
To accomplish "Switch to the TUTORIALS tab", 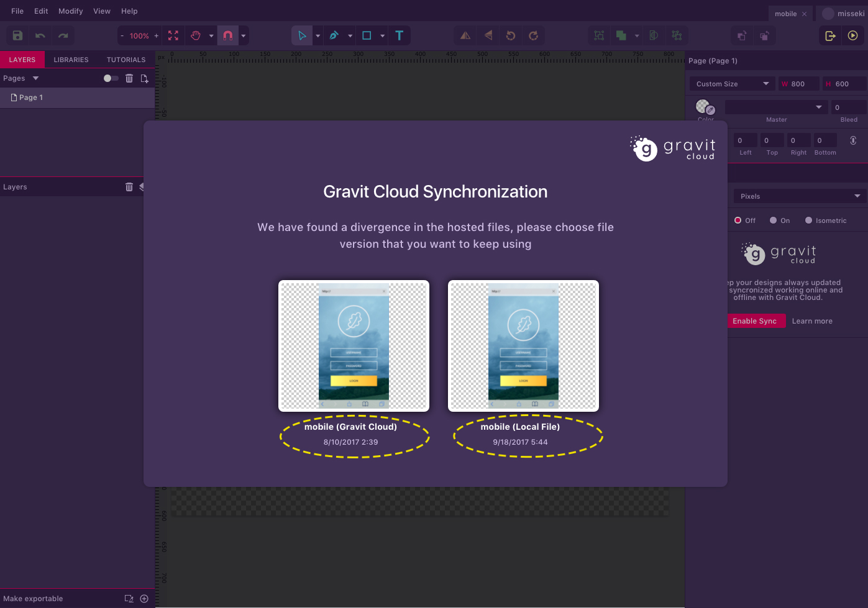I will [x=126, y=60].
